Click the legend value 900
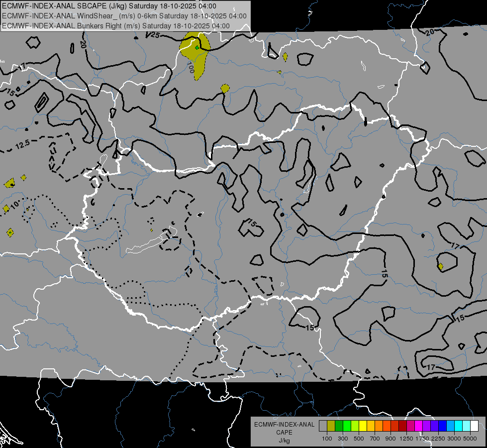 [390, 439]
